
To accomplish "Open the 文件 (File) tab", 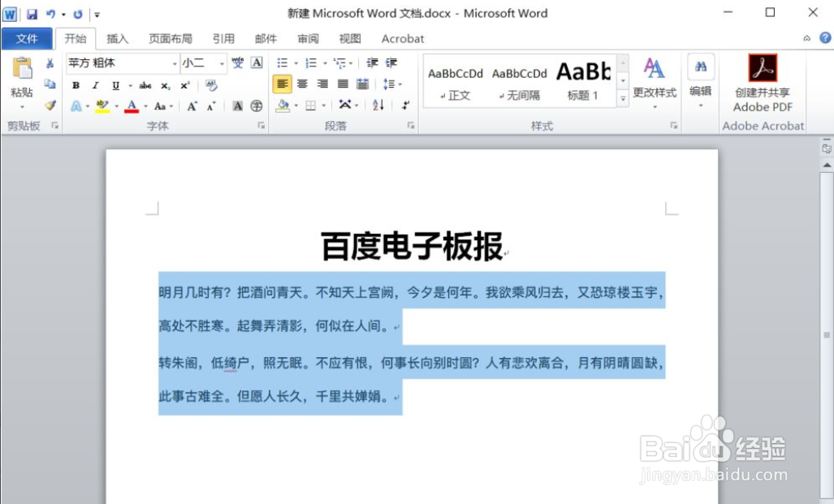I will (x=27, y=38).
